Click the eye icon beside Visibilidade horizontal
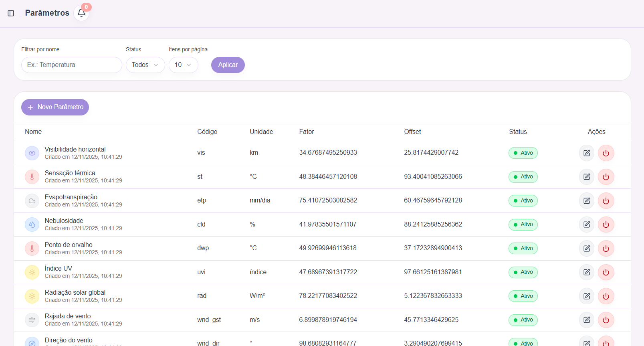644x346 pixels. (32, 153)
